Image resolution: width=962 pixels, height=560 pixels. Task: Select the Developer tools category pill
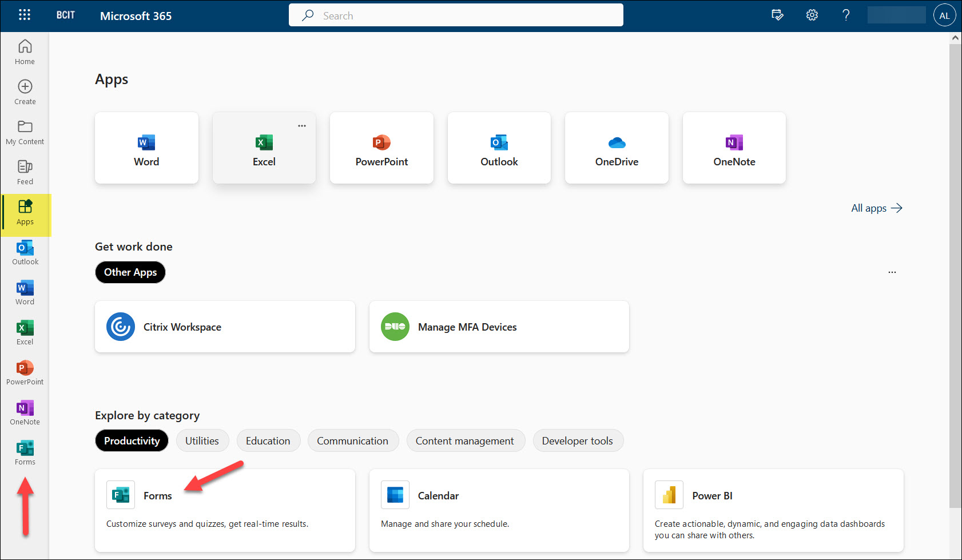click(x=577, y=441)
